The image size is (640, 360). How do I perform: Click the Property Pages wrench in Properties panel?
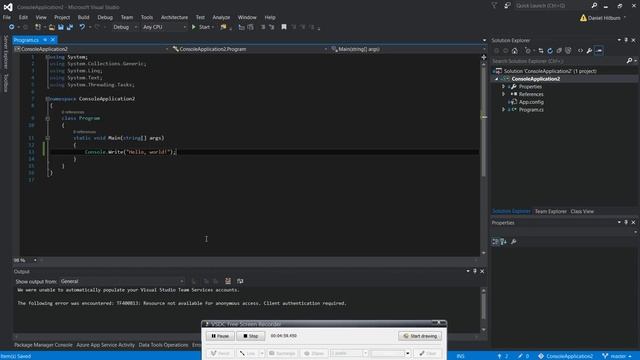[513, 242]
